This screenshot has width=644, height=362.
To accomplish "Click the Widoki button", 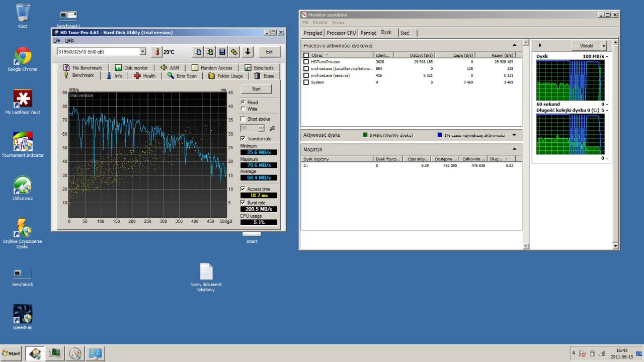I will pos(586,46).
